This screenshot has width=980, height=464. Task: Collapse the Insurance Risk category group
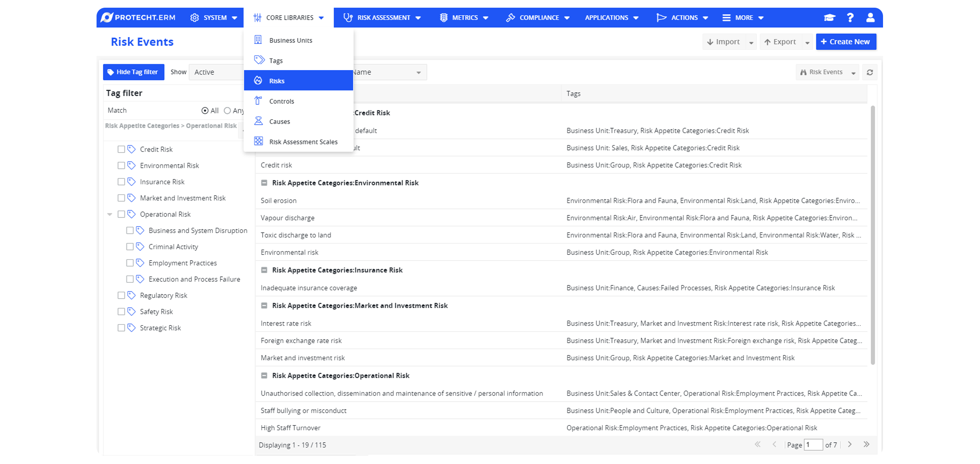point(264,270)
